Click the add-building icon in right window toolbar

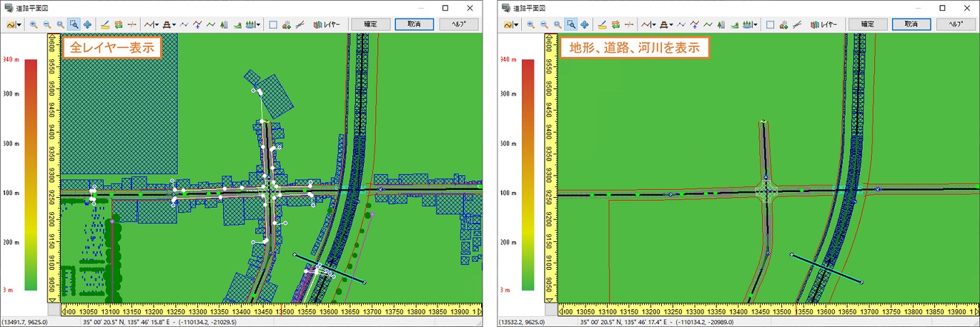point(784,24)
